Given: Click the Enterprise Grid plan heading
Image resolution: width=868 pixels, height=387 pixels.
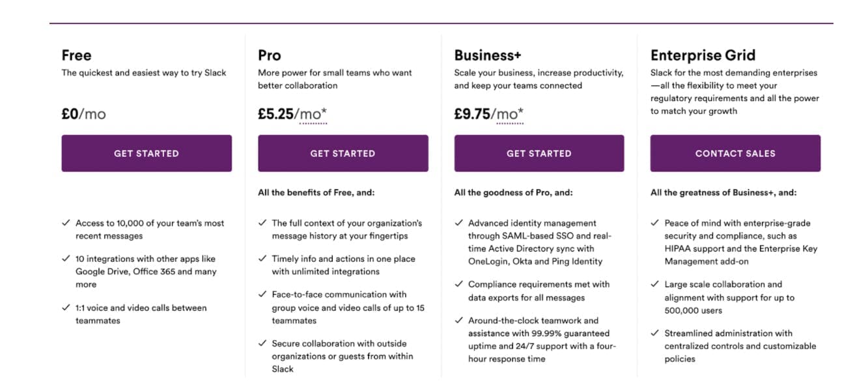Looking at the screenshot, I should tap(703, 55).
